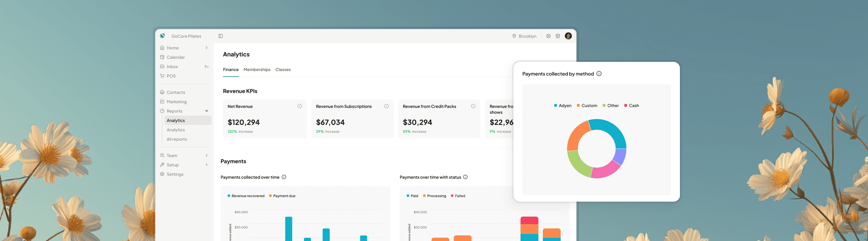Click the 120% increase label
This screenshot has width=868, height=241.
tap(240, 131)
